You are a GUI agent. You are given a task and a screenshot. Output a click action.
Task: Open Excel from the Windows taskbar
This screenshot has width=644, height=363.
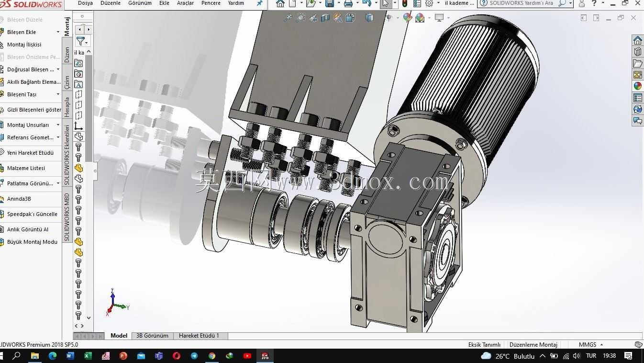pos(88,356)
